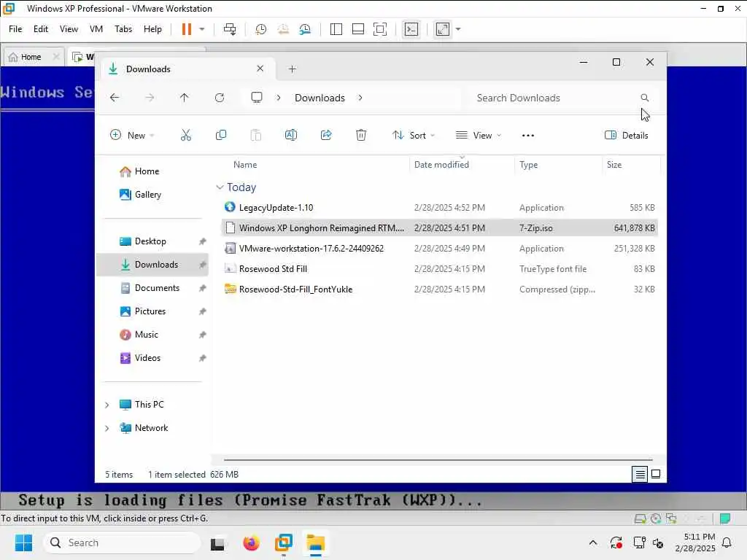
Task: Click the Copy icon in Explorer toolbar
Action: 221,135
